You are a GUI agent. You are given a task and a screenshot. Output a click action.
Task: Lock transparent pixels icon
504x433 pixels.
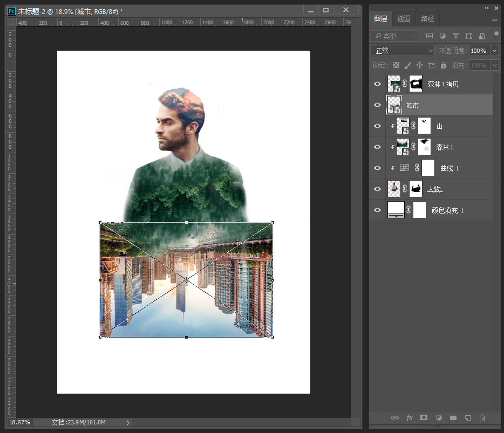[x=396, y=65]
